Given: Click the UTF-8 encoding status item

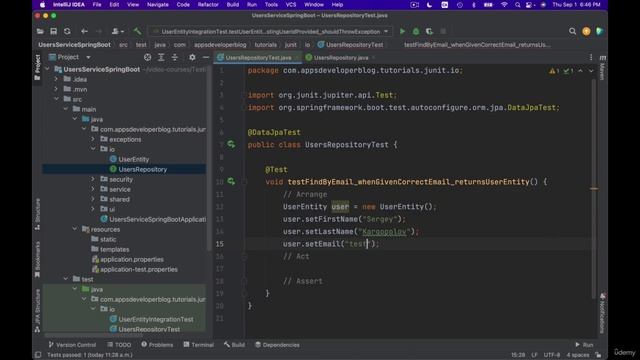Looking at the screenshot, I should coord(552,355).
